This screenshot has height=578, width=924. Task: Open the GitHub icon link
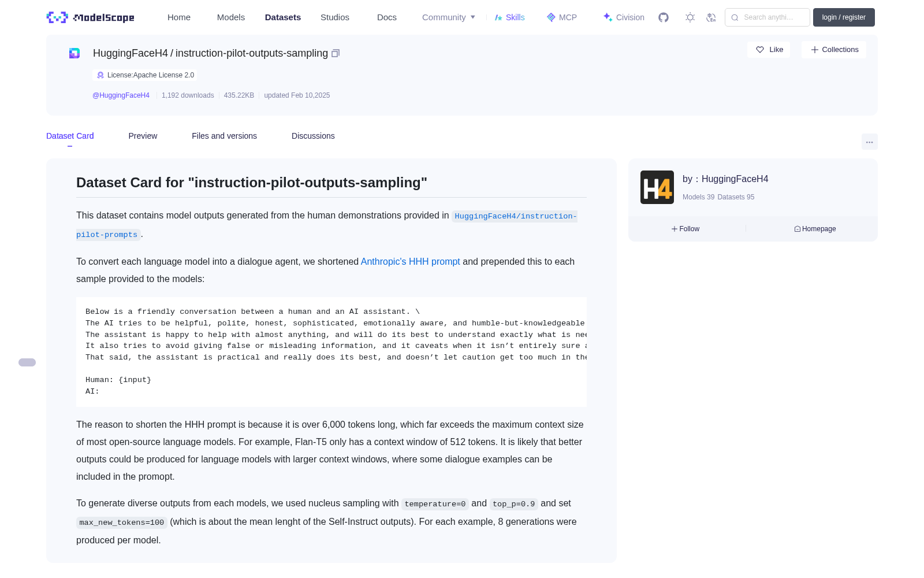click(664, 17)
